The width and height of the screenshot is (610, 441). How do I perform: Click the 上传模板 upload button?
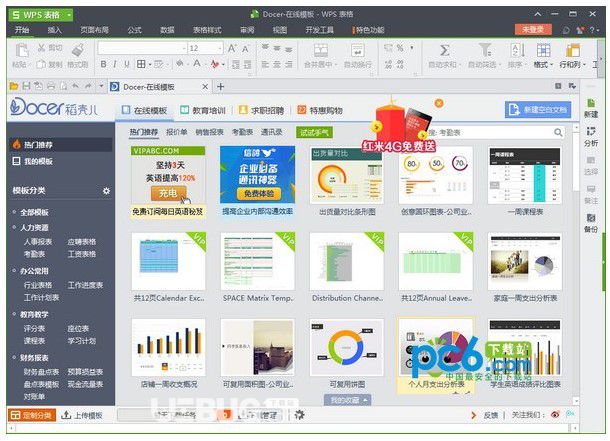tap(82, 415)
